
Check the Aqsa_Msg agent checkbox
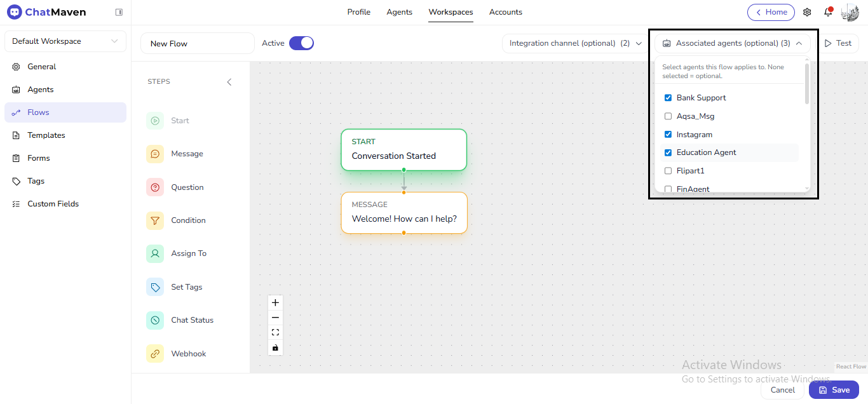(668, 116)
